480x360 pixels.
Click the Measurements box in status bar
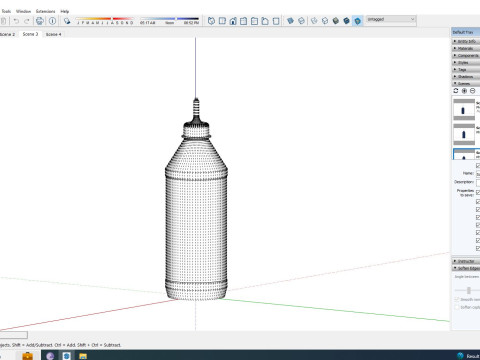tap(14, 335)
